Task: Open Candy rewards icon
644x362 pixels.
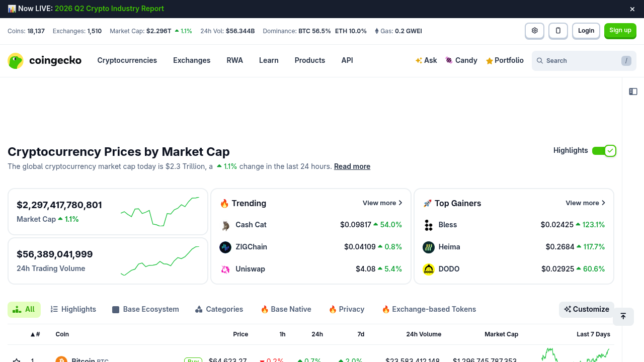Action: (x=449, y=60)
